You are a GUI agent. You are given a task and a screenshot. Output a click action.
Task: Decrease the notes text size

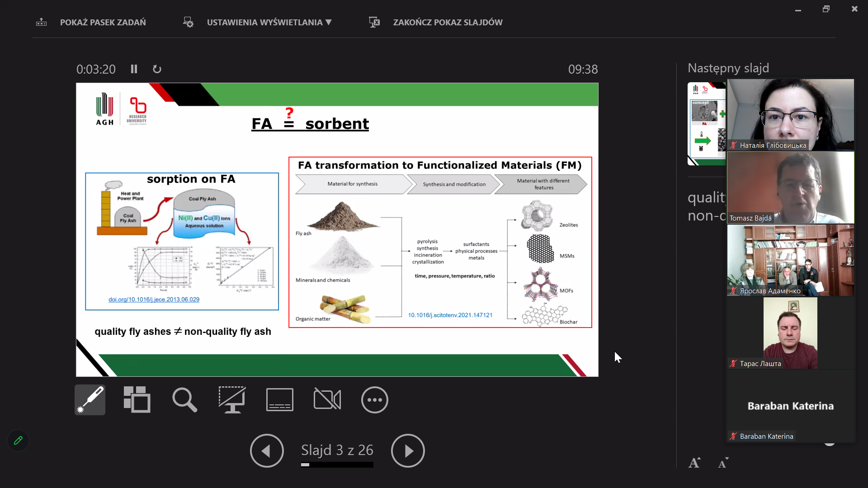point(723,463)
